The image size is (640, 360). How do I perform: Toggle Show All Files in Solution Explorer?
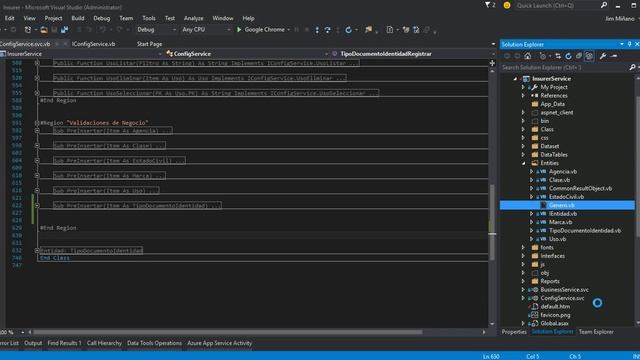(589, 56)
